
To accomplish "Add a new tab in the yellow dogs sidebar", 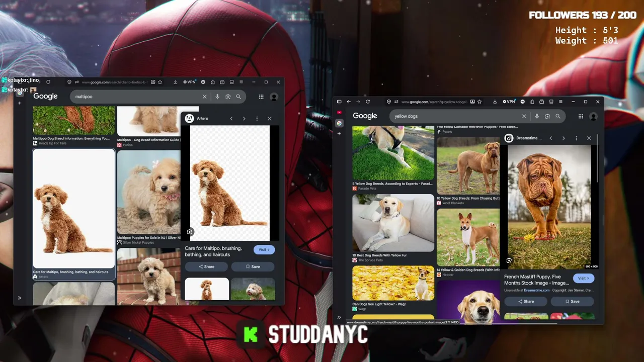I will pos(339,133).
